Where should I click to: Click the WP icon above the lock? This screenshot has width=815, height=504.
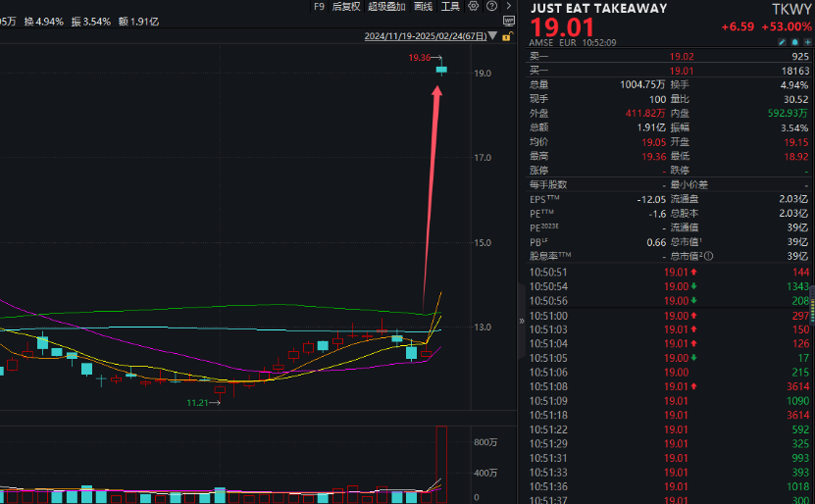(x=507, y=21)
